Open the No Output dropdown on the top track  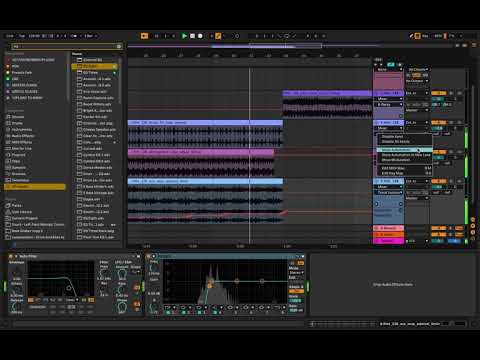(x=417, y=81)
